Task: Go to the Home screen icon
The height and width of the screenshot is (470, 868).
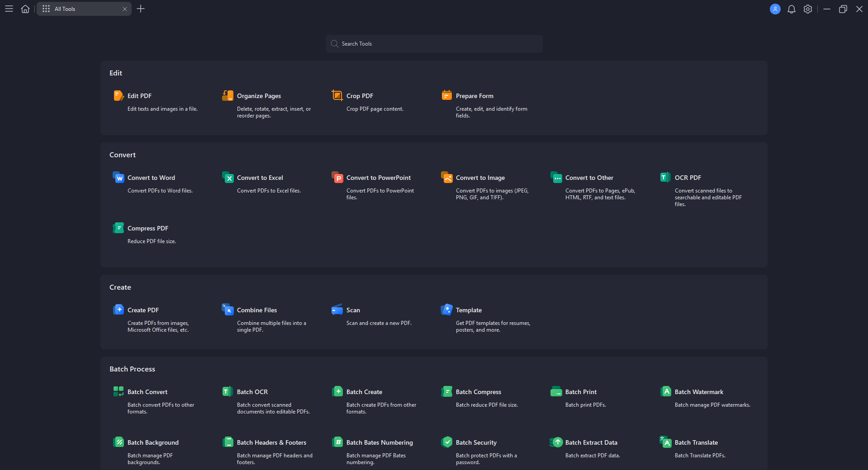Action: [x=25, y=9]
